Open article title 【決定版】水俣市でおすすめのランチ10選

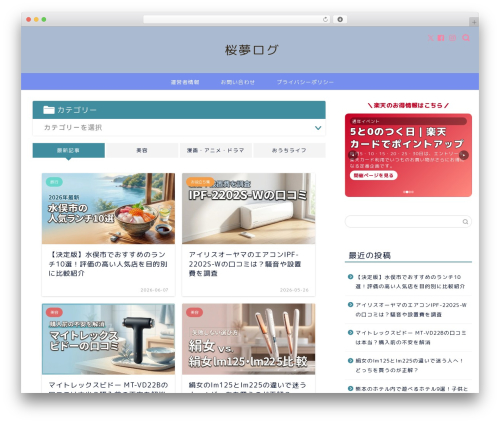coord(108,264)
